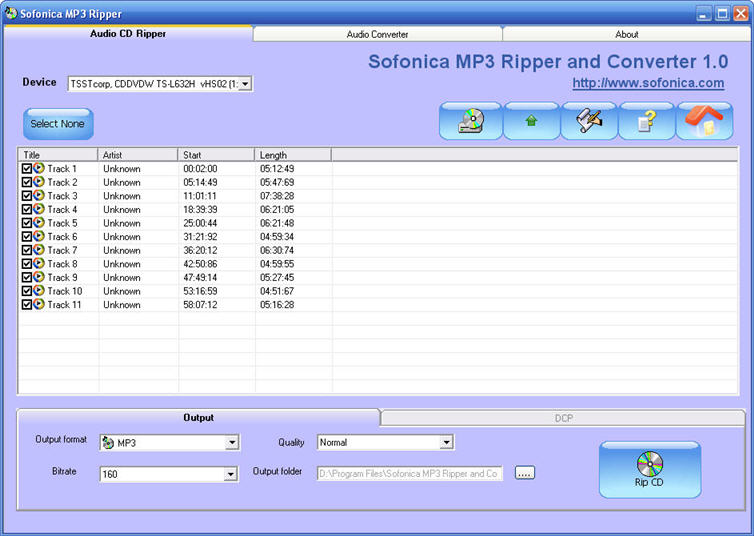Click the scroll-and-pen edit icon
Screen dimensions: 754x536
click(589, 121)
